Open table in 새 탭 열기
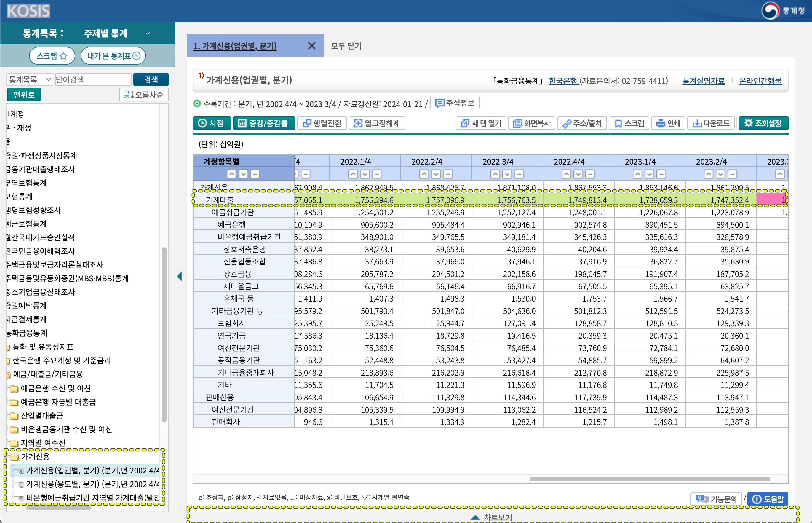 click(x=481, y=123)
